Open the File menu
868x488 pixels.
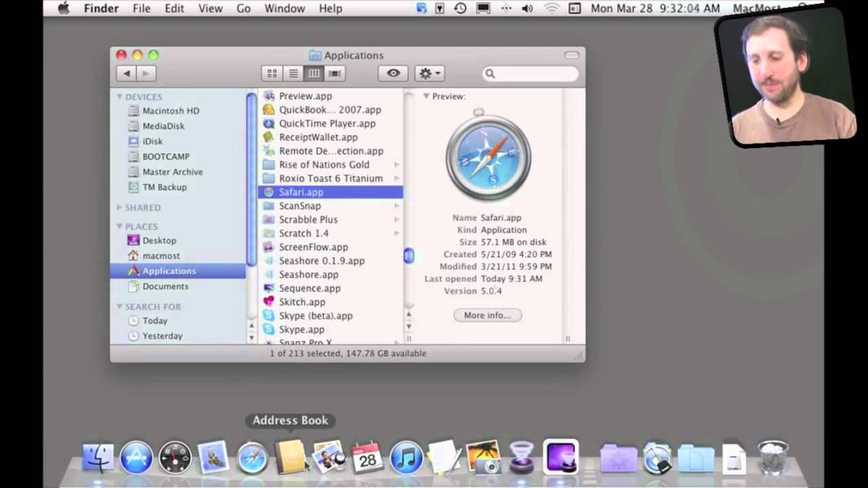142,8
